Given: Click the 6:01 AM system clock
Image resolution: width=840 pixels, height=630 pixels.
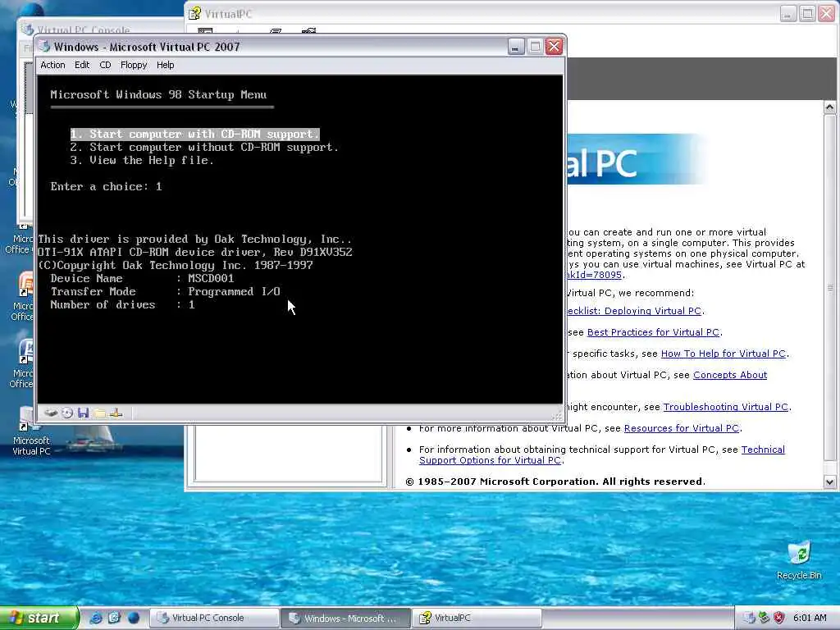Looking at the screenshot, I should coord(810,619).
